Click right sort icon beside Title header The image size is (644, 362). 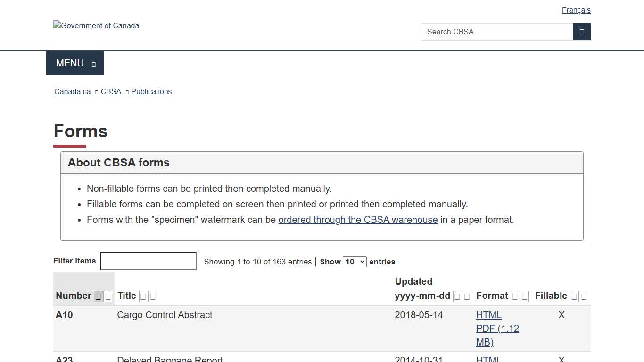(x=153, y=296)
